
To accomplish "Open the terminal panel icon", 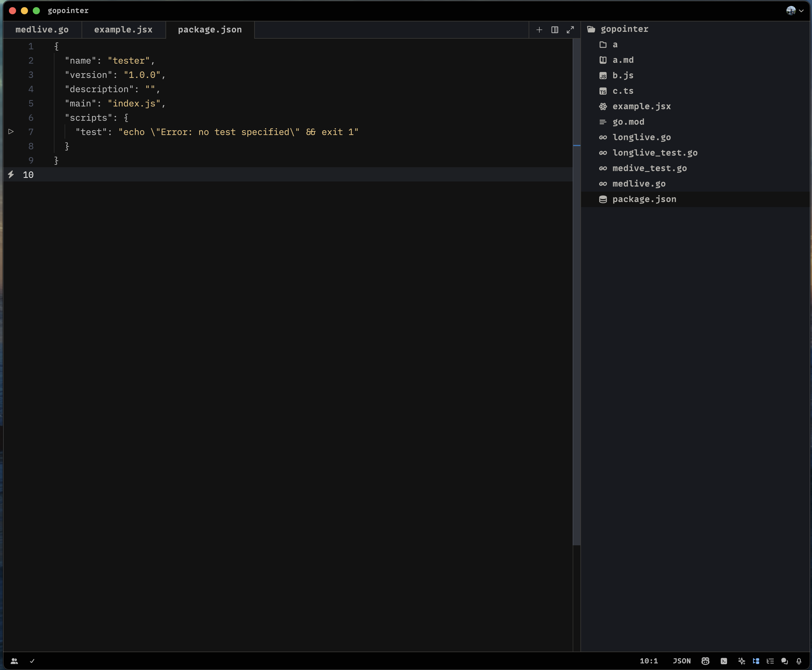I will pos(724,661).
